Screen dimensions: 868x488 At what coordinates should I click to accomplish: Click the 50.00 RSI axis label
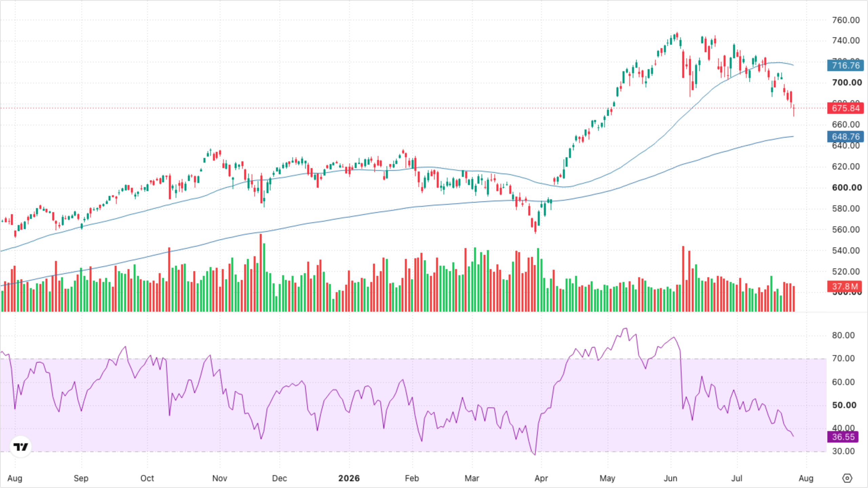[844, 405]
